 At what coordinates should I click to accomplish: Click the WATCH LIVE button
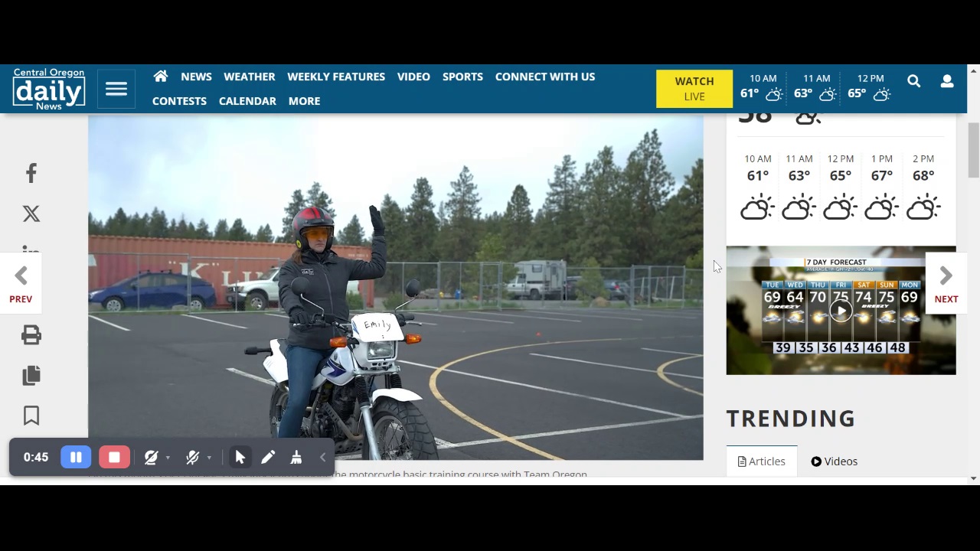tap(694, 89)
